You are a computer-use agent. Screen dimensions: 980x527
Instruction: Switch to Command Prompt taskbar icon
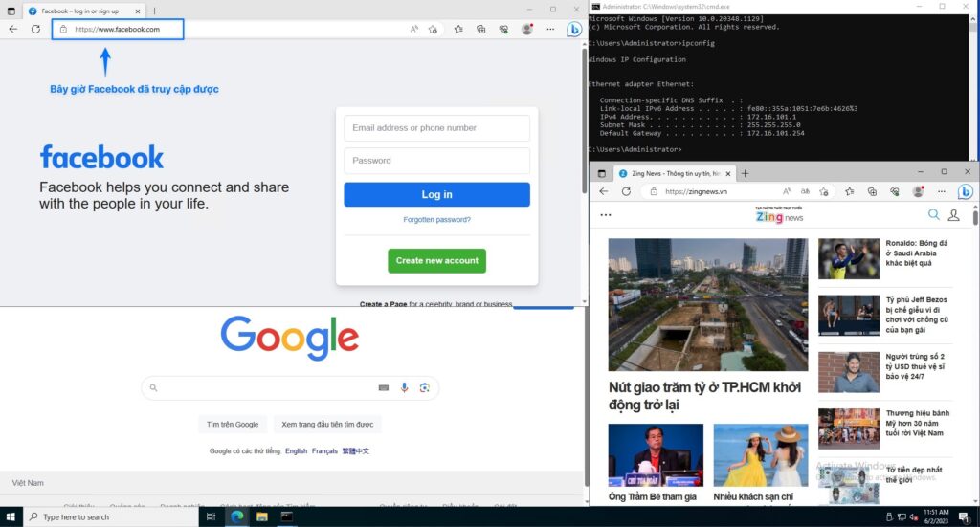(287, 516)
